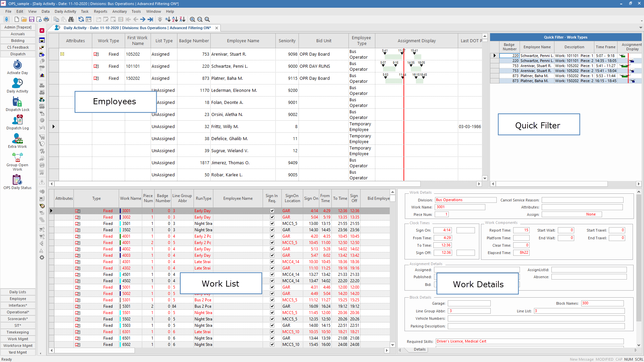Image resolution: width=644 pixels, height=362 pixels.
Task: Click the Details tab below Work Details
Action: pyautogui.click(x=419, y=349)
